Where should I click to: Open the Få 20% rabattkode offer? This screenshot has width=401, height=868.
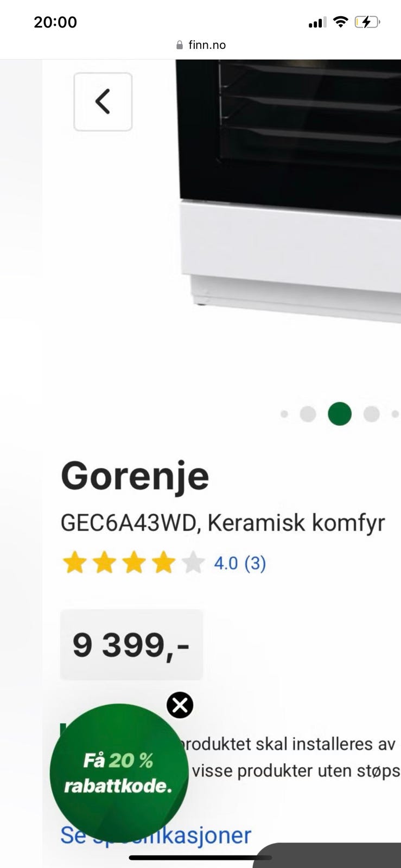click(x=119, y=773)
